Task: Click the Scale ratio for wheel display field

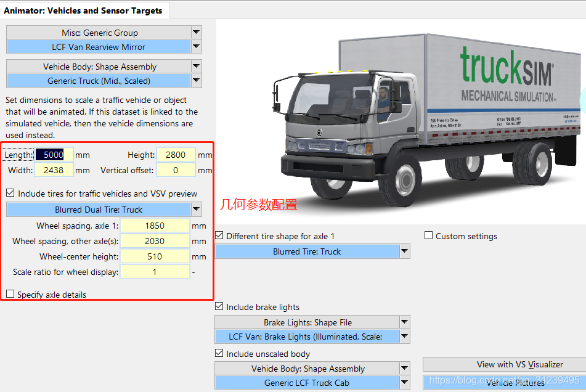Action: point(155,272)
